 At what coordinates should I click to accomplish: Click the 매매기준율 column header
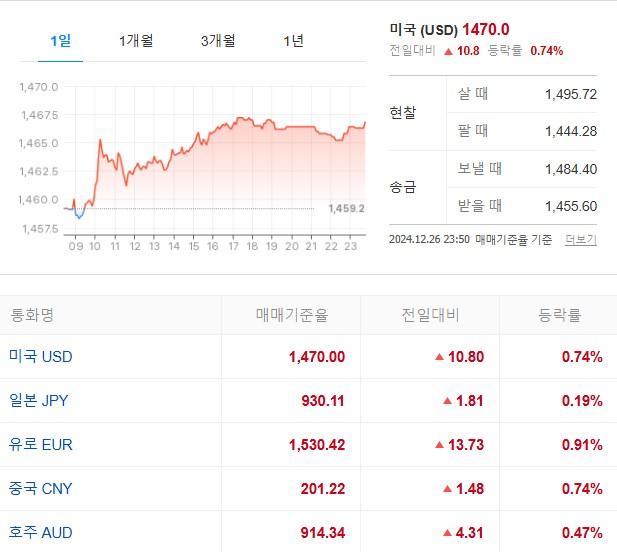[x=291, y=315]
